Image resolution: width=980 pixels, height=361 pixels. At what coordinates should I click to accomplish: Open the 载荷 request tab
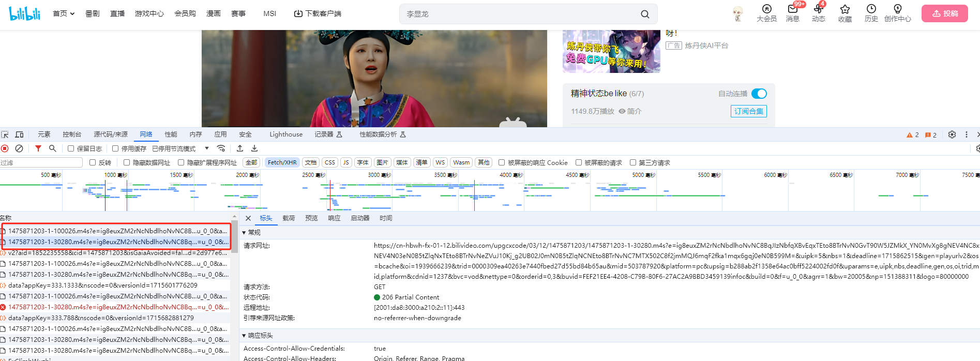tap(289, 218)
